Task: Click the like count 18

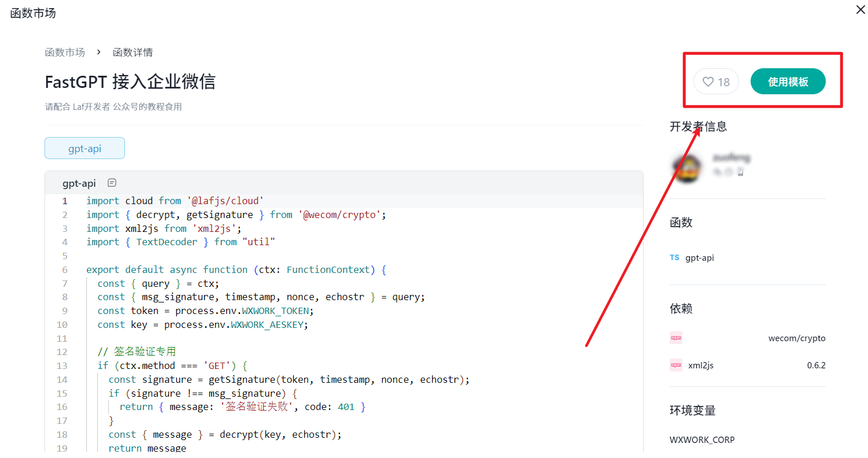Action: click(723, 82)
